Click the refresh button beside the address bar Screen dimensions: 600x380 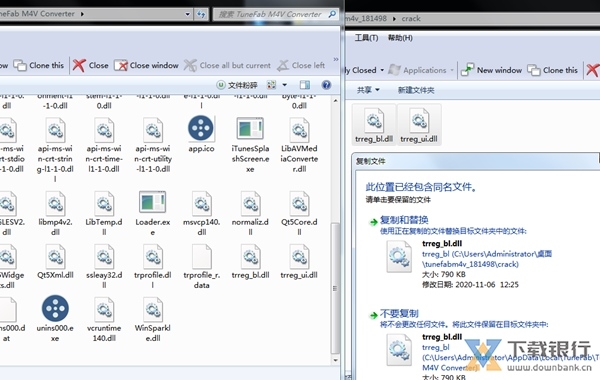point(201,14)
